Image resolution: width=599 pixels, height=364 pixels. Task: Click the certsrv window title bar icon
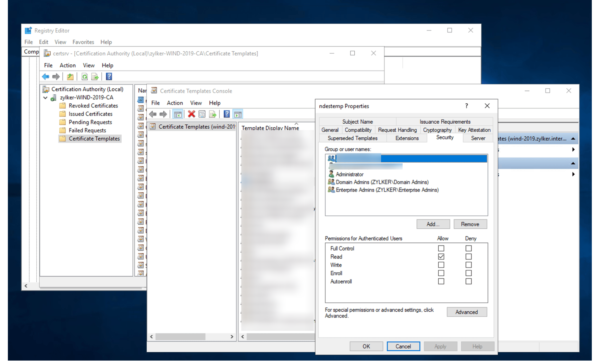point(47,53)
